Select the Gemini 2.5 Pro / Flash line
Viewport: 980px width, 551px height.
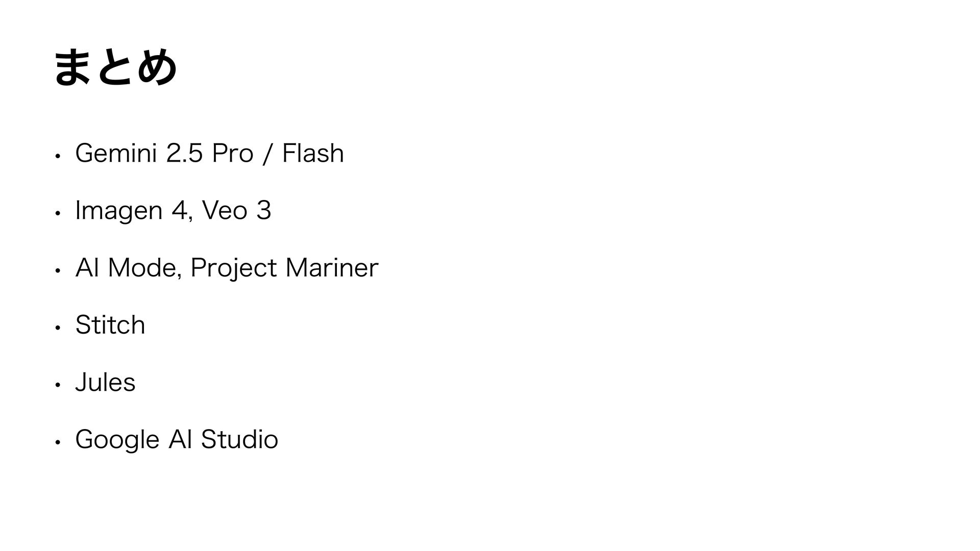210,153
